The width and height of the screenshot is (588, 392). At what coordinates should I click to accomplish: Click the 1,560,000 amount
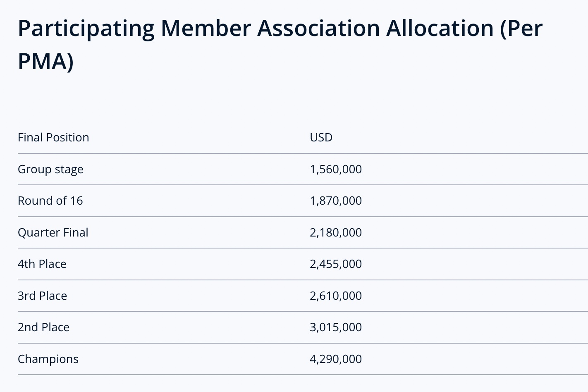(336, 169)
